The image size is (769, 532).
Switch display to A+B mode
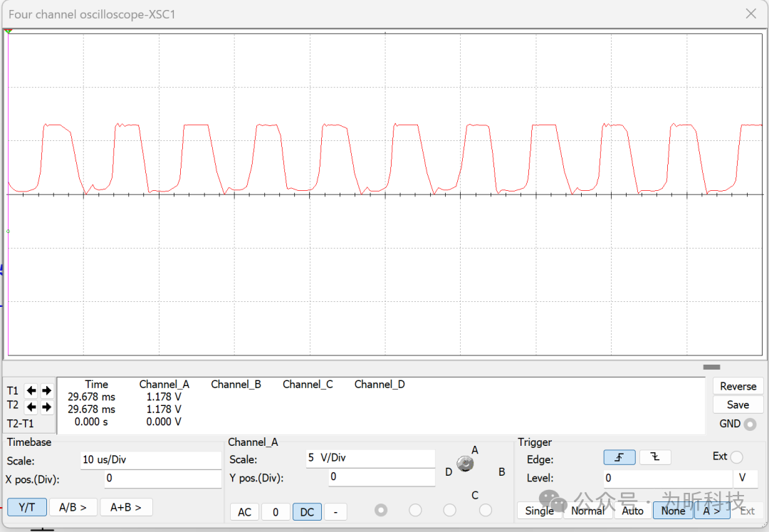tap(126, 507)
